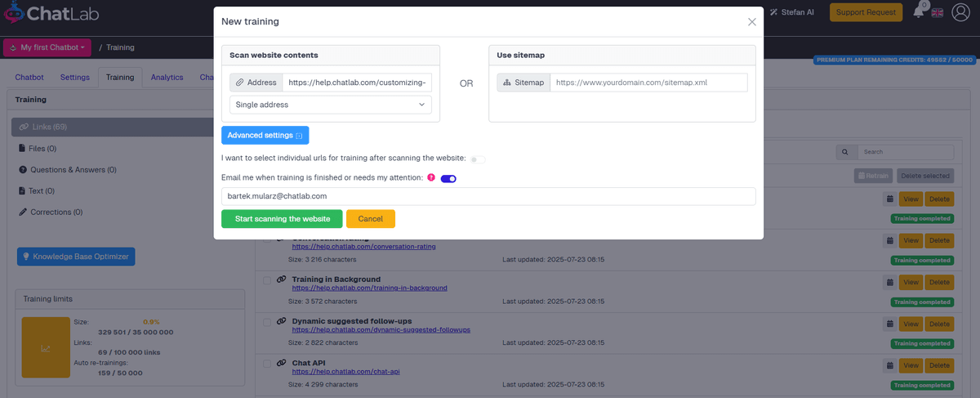Open the Single address dropdown
Image resolution: width=980 pixels, height=398 pixels.
click(x=331, y=105)
